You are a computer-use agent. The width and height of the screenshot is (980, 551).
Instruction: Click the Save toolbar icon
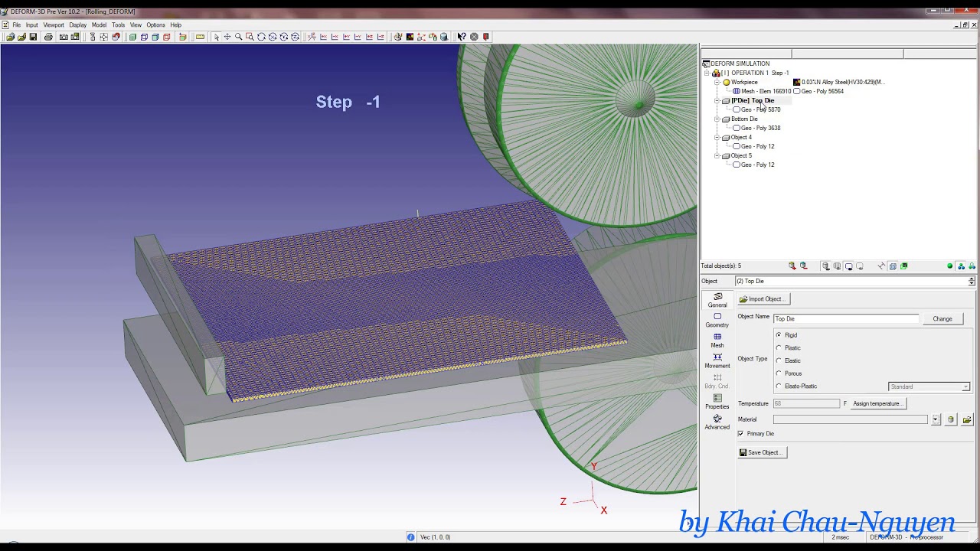(33, 37)
